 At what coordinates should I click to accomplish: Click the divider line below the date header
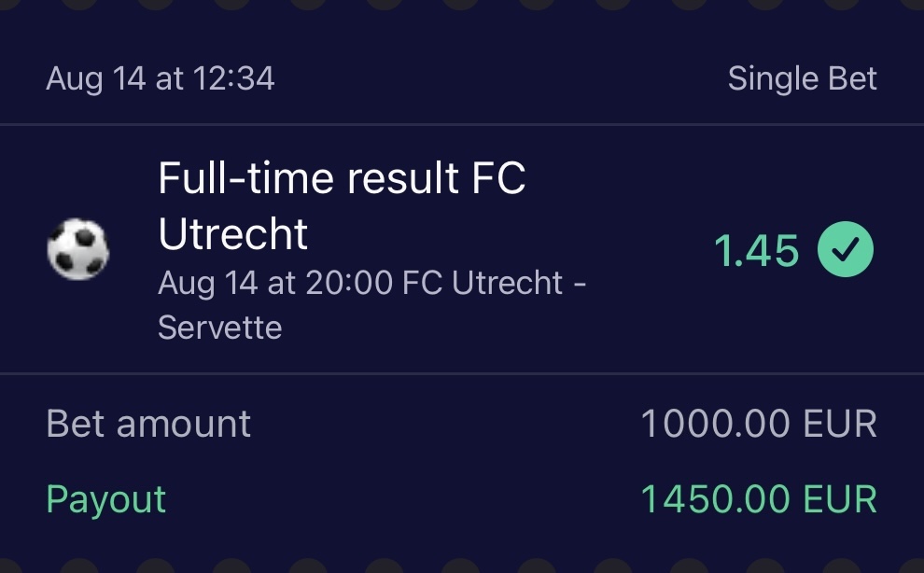click(462, 124)
